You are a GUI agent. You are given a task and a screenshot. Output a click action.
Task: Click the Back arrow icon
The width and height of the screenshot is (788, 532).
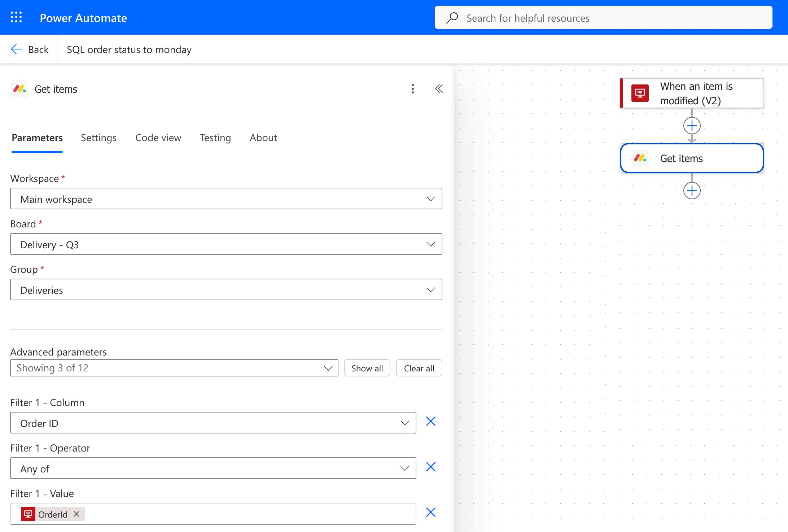[17, 49]
